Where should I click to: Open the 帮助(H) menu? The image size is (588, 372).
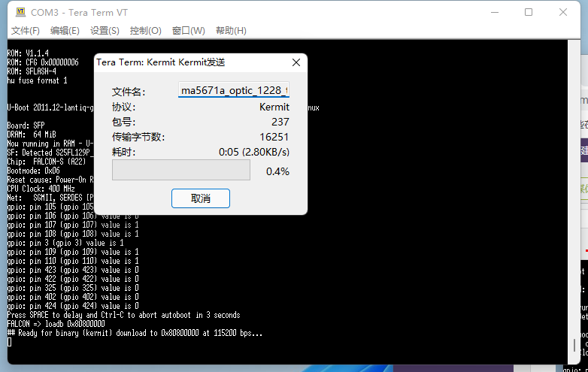(x=231, y=31)
